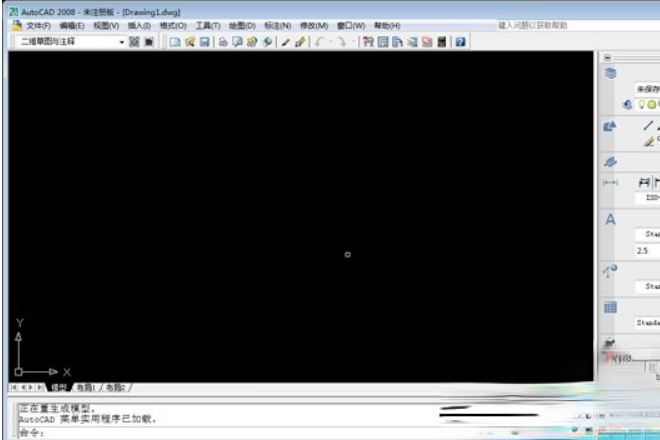Click the 命令: command line input

(x=295, y=432)
